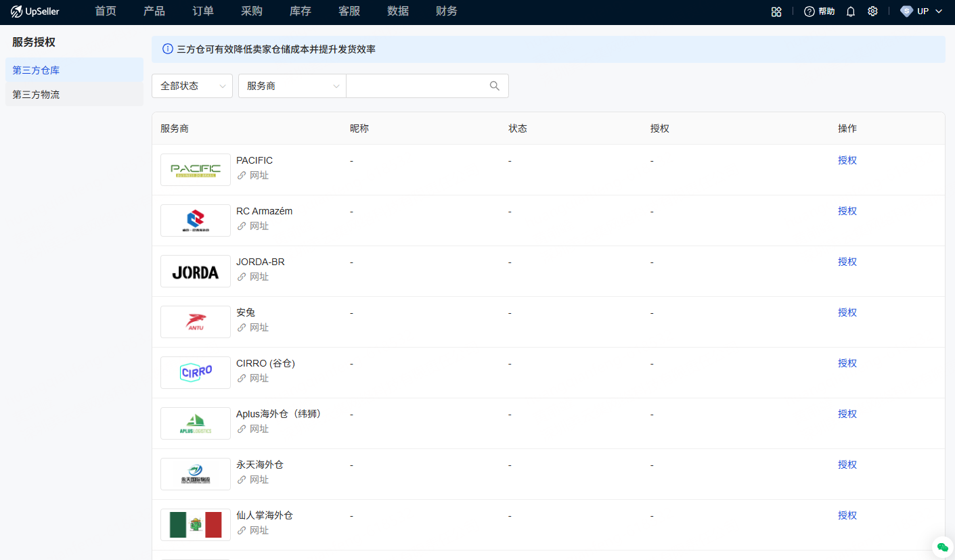Click the UpSeller logo
Viewport: 955px width, 560px height.
coord(35,11)
